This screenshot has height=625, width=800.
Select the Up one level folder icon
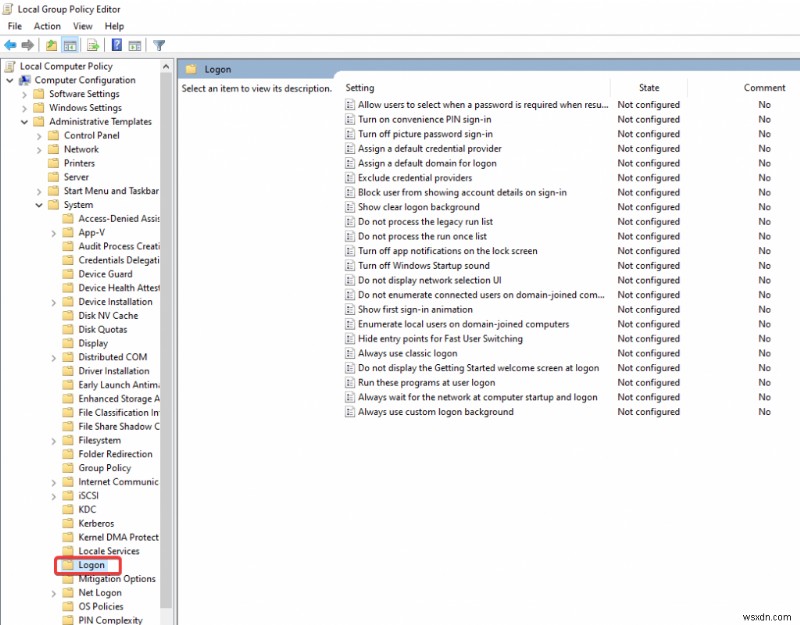pos(50,45)
